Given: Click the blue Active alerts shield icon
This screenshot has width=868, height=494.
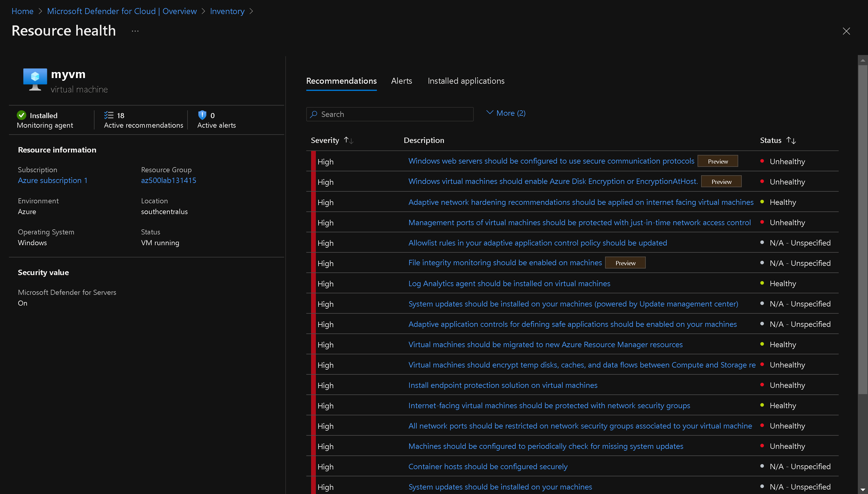Looking at the screenshot, I should pos(202,115).
